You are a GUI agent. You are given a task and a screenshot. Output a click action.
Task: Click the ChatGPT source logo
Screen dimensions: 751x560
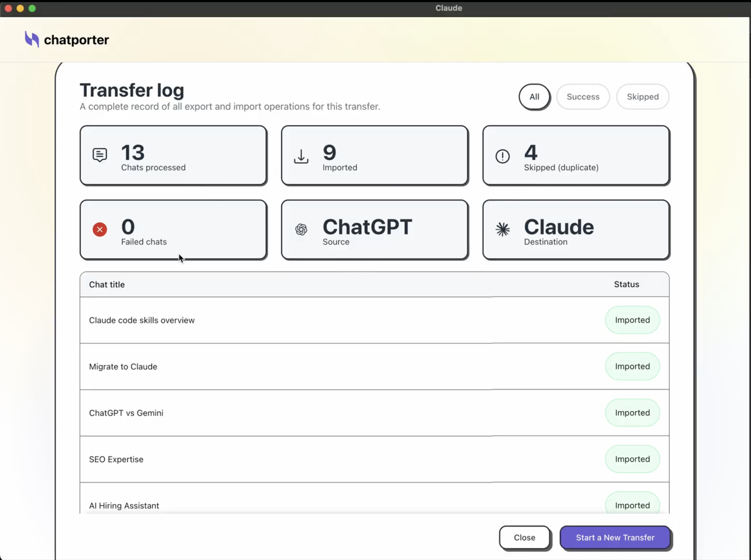pos(301,230)
